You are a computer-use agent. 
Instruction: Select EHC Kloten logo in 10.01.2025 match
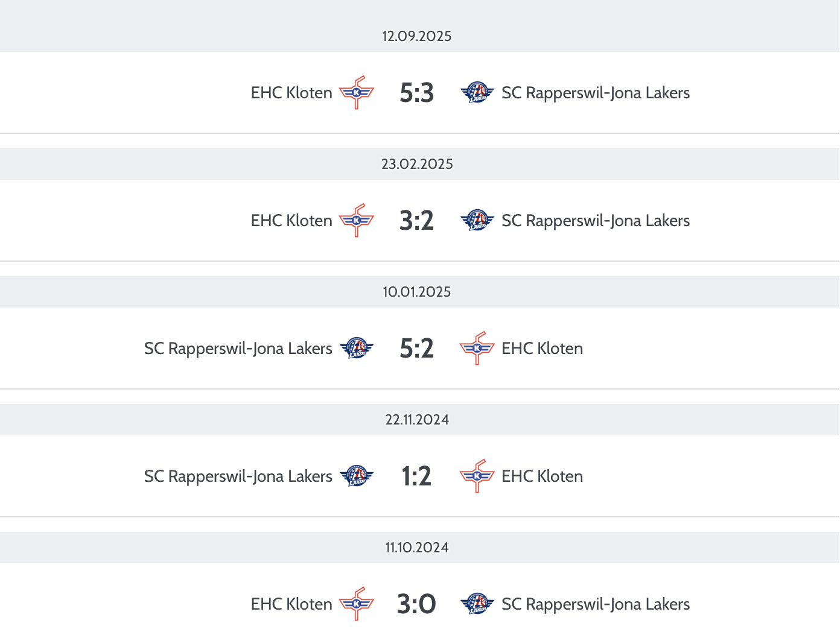477,348
